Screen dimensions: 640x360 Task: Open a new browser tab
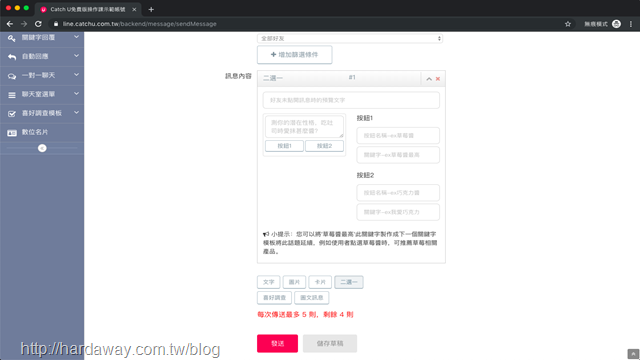[x=151, y=9]
